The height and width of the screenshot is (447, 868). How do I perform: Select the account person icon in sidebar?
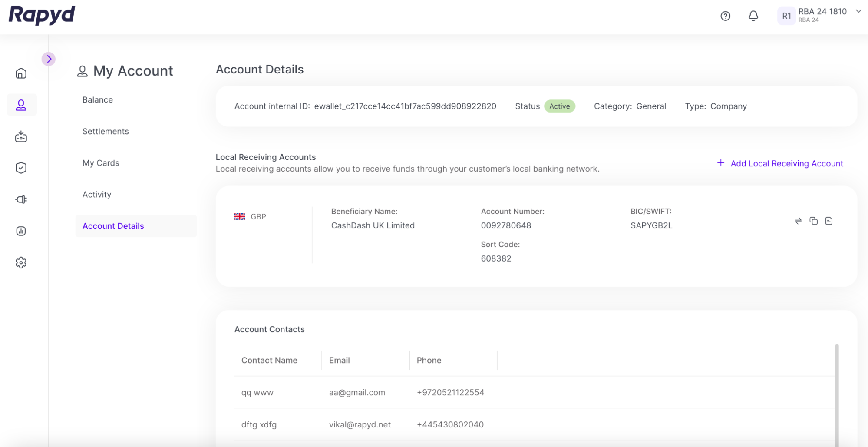point(21,105)
